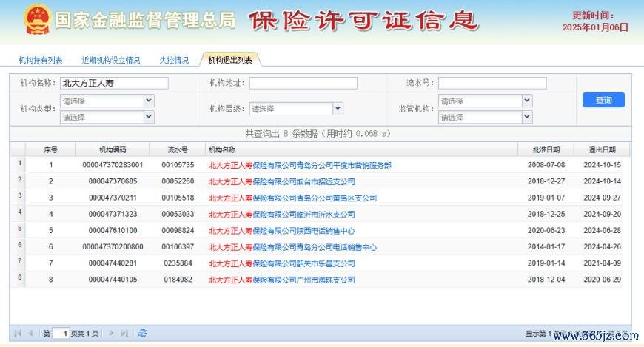Image resolution: width=644 pixels, height=347 pixels.
Task: Sort by 序号 column header
Action: (x=50, y=150)
